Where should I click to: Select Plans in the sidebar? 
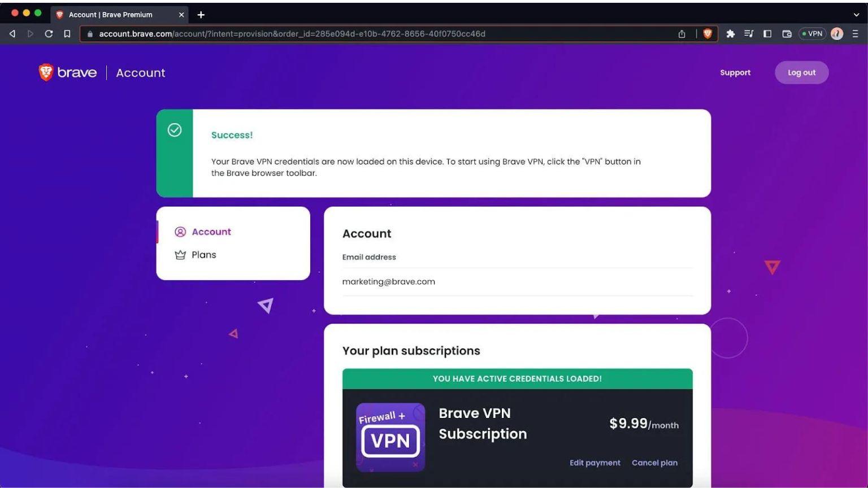pos(203,255)
